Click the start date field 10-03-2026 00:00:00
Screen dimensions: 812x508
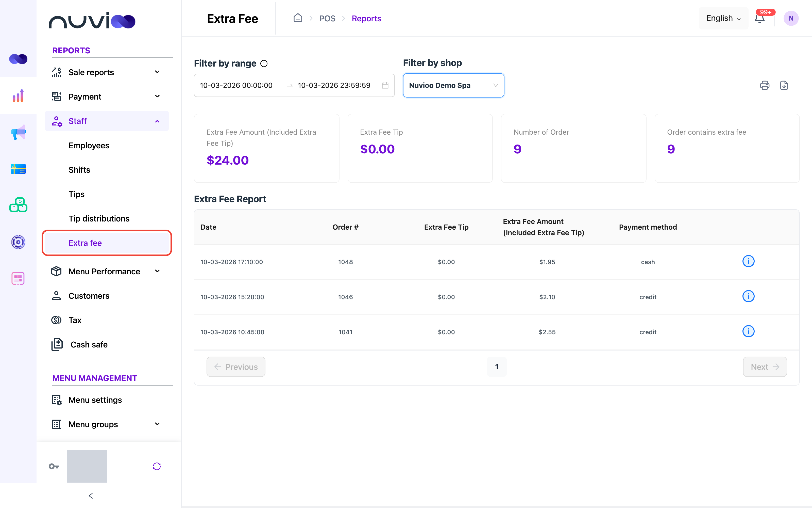tap(236, 85)
